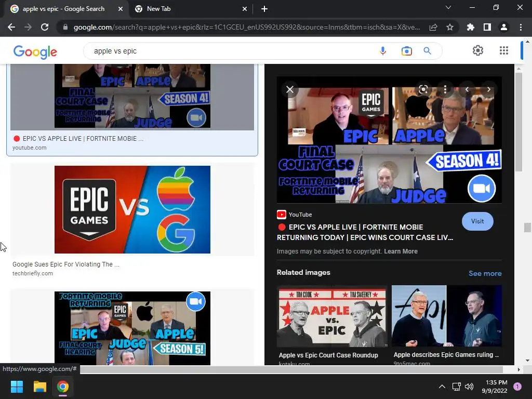This screenshot has height=399, width=532.
Task: Submit search with the magnifier icon
Action: click(x=427, y=51)
